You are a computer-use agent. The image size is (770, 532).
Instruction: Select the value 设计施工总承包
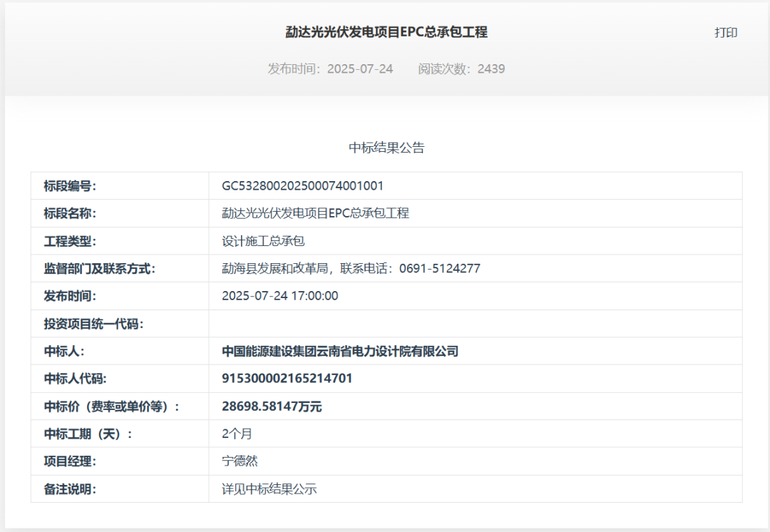click(263, 241)
